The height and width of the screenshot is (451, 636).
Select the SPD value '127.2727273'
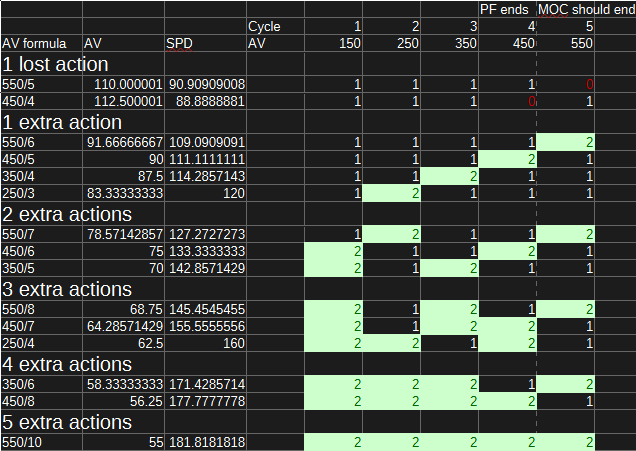coord(205,234)
